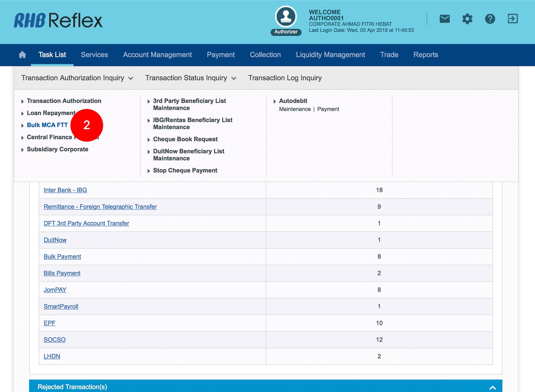The height and width of the screenshot is (392, 535).
Task: Select Bulk MCA FTT menu item
Action: pyautogui.click(x=47, y=125)
